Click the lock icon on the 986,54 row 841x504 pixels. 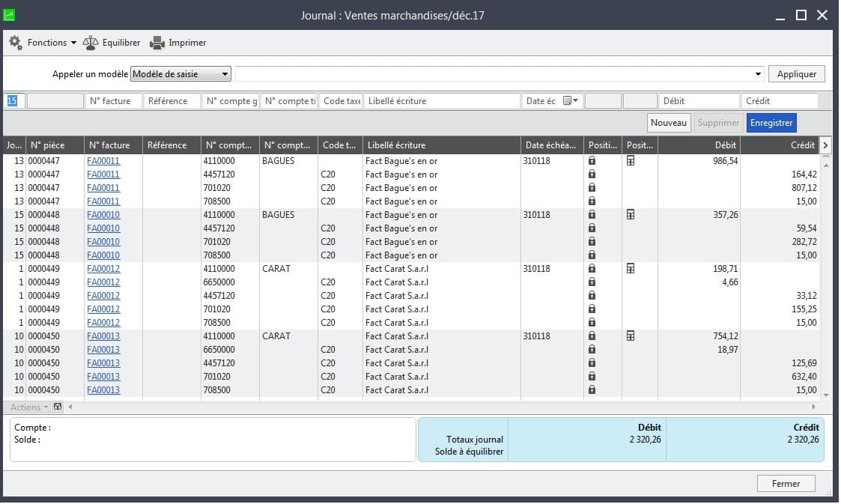click(x=592, y=161)
